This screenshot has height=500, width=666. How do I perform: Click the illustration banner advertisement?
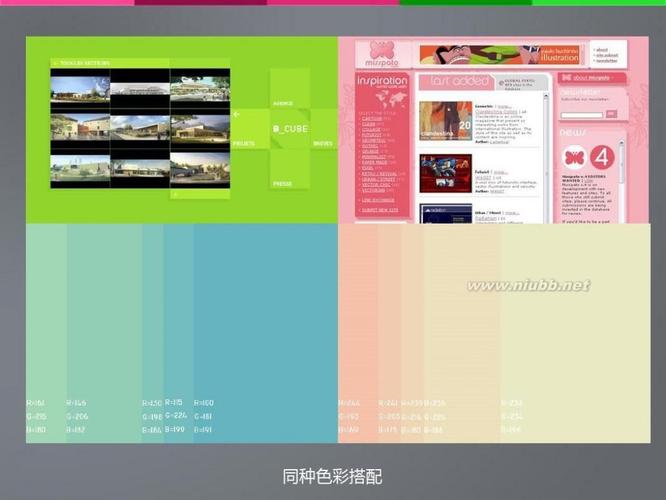500,55
